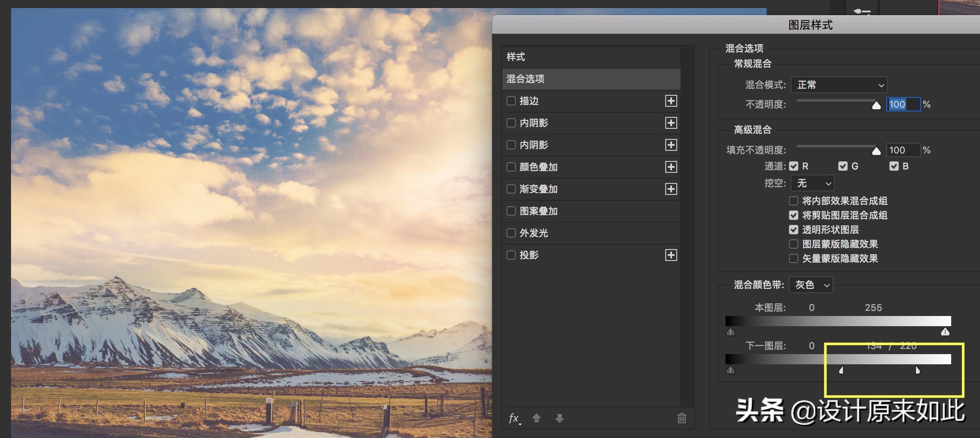Image resolution: width=980 pixels, height=438 pixels.
Task: Select the 混合选项 item in the style list
Action: click(x=591, y=79)
